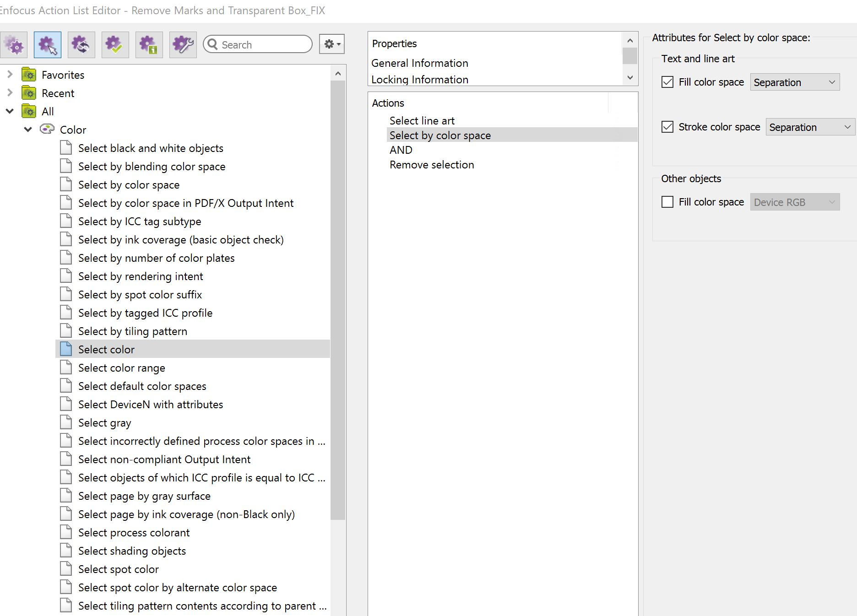
Task: Click the All folder icon
Action: 29,111
